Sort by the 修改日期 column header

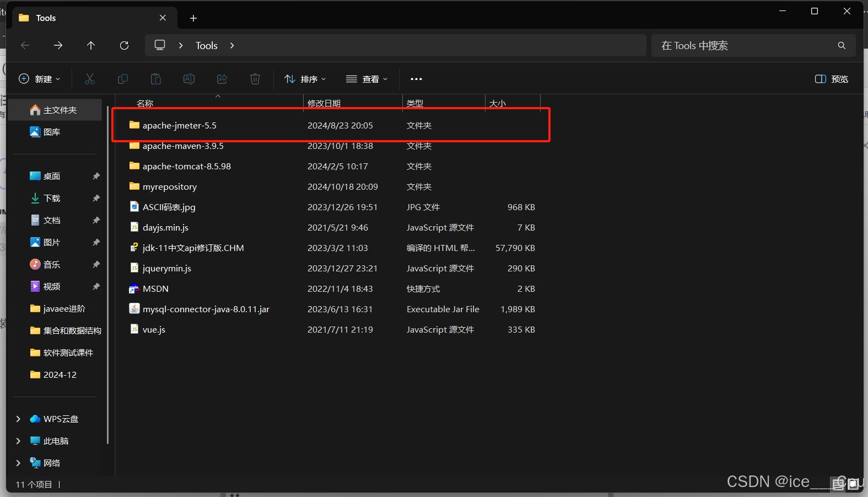[324, 103]
